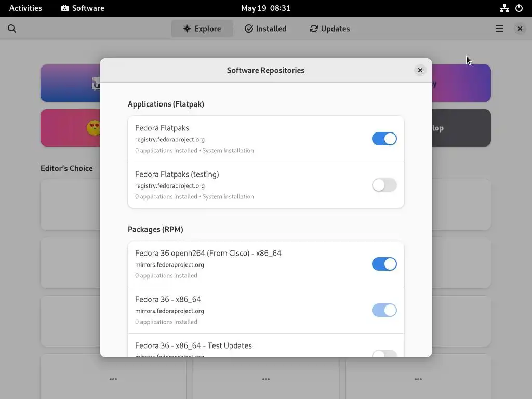Click the Applications (Flatpak) heading

point(166,104)
